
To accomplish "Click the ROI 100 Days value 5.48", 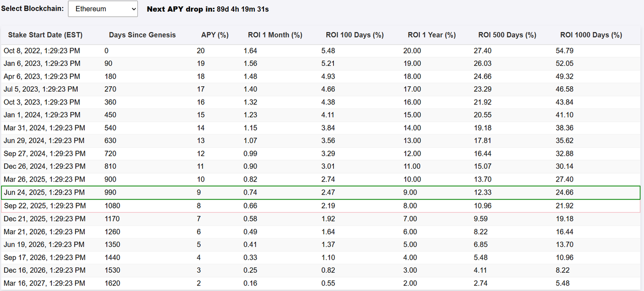I will [x=328, y=50].
